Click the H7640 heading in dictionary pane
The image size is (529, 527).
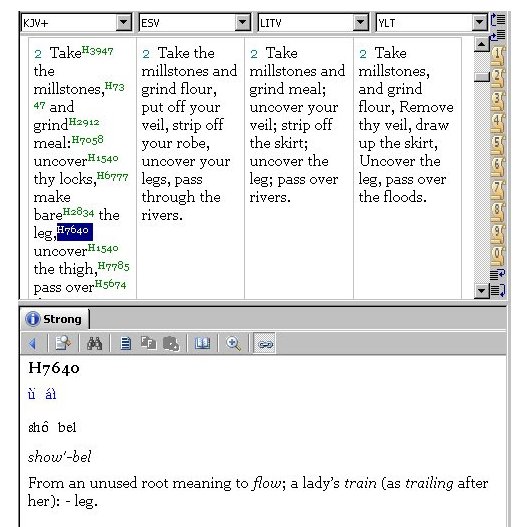[x=54, y=368]
